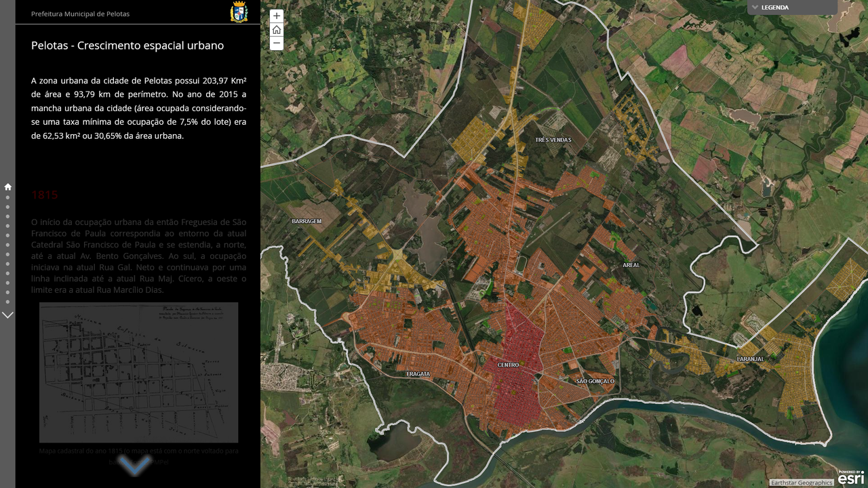Return map to default extent via home icon

coord(277,29)
